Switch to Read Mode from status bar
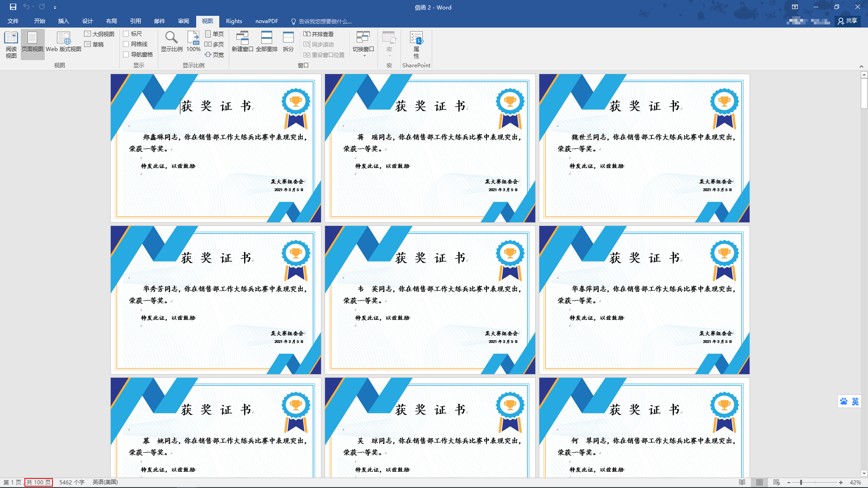The height and width of the screenshot is (488, 868). [x=742, y=483]
